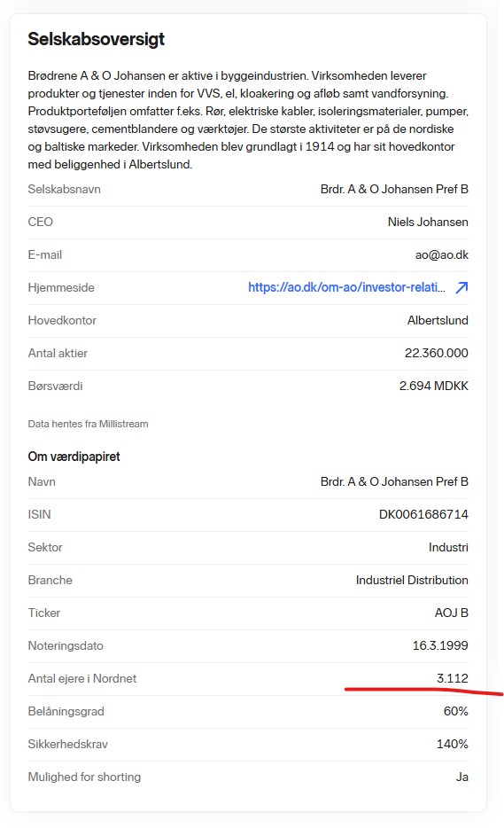This screenshot has height=828, width=504.
Task: Select Branche value Industriel Distribution
Action: [x=412, y=580]
